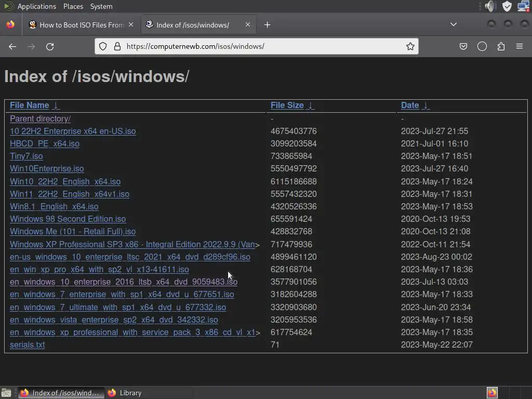532x399 pixels.
Task: Sort by Date descending arrow
Action: coord(426,105)
